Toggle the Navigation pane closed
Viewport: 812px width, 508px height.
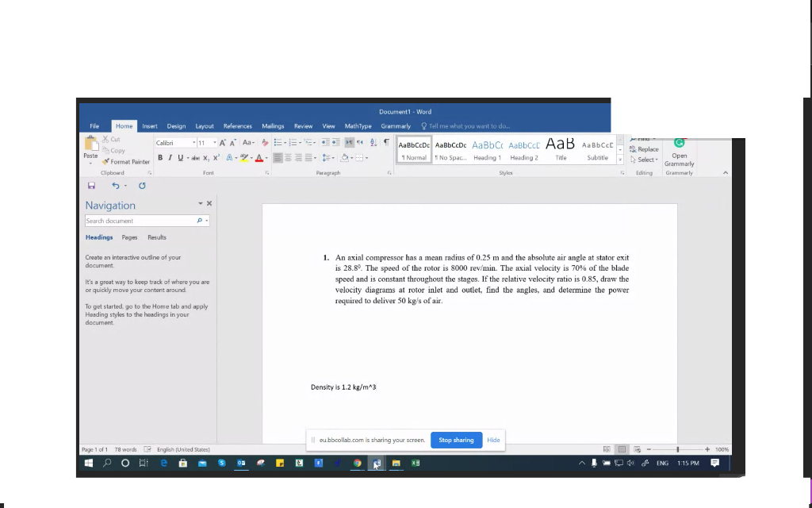tap(209, 203)
